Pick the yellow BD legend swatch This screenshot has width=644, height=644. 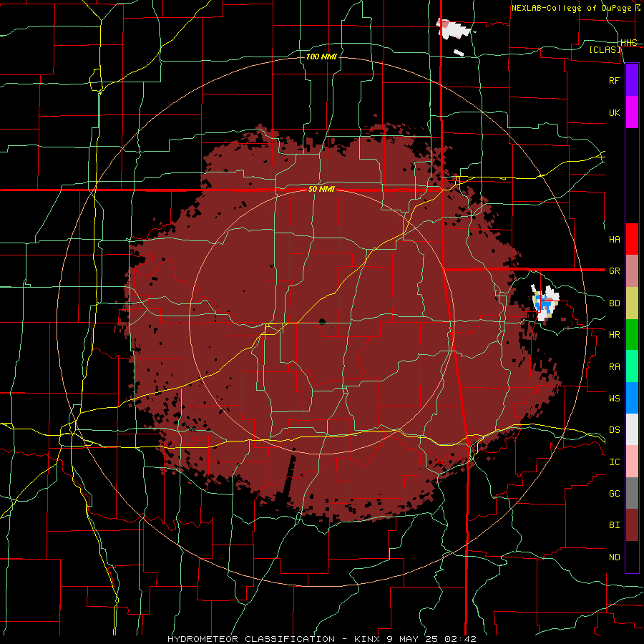pos(632,303)
